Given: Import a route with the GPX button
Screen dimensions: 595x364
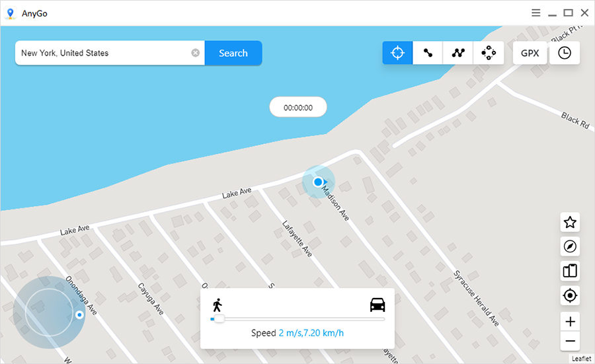Looking at the screenshot, I should pos(530,53).
